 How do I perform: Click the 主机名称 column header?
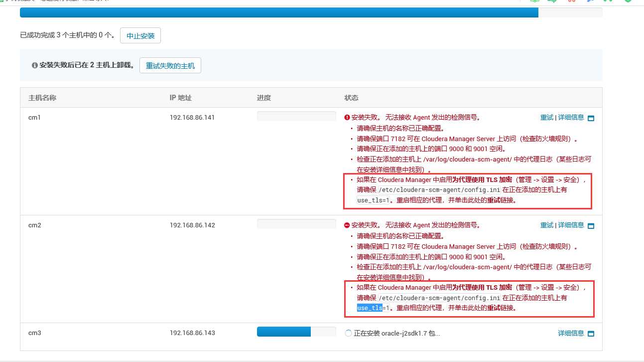tap(42, 98)
